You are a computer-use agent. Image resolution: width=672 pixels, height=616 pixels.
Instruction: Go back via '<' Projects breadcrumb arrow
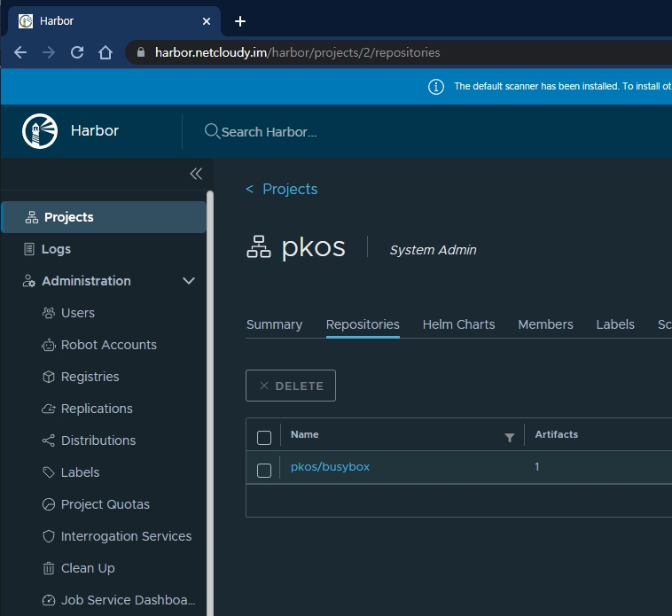click(x=249, y=189)
